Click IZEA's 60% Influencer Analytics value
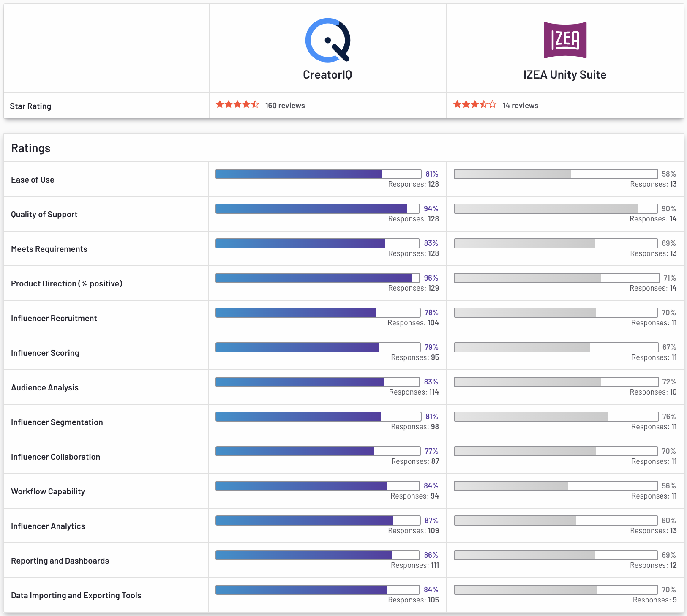 [x=669, y=521]
